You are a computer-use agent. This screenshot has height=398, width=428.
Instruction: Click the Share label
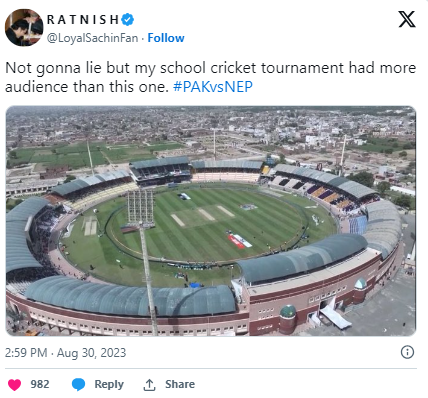coord(180,384)
